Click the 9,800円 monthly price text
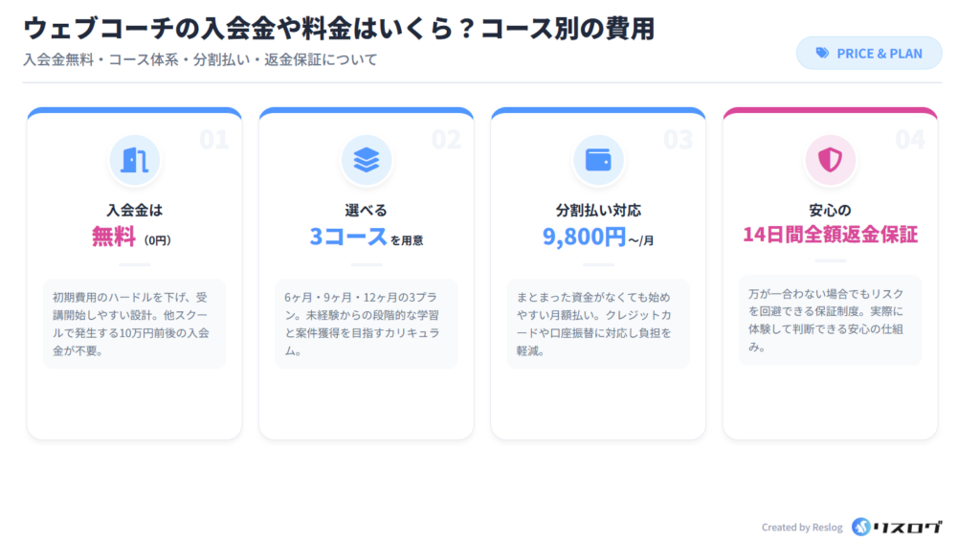The height and width of the screenshot is (542, 980). tap(584, 237)
